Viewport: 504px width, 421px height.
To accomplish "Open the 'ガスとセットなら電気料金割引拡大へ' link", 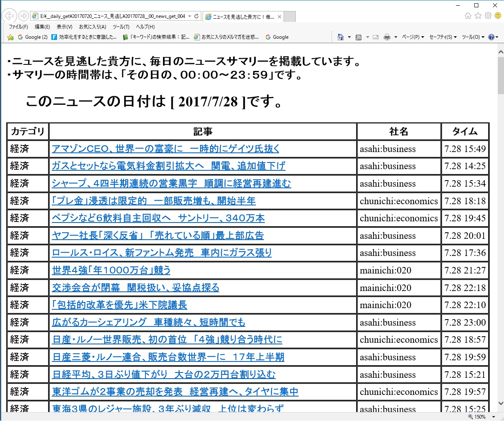I will coord(169,166).
